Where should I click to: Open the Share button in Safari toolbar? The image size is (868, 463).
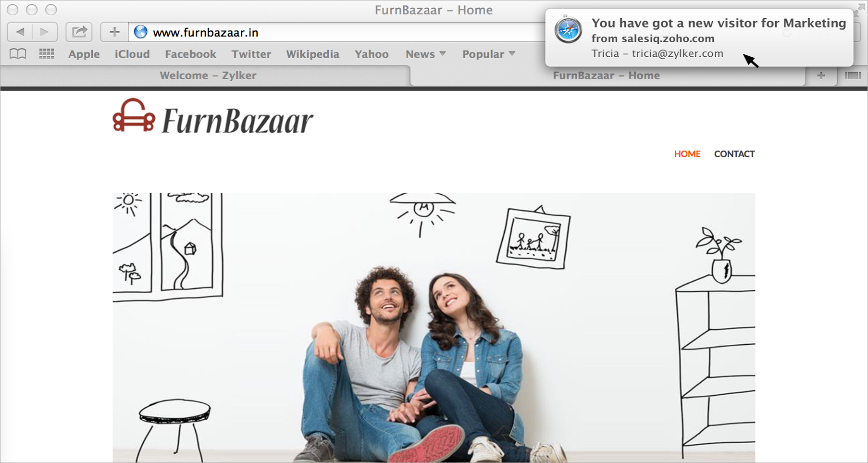pyautogui.click(x=79, y=32)
